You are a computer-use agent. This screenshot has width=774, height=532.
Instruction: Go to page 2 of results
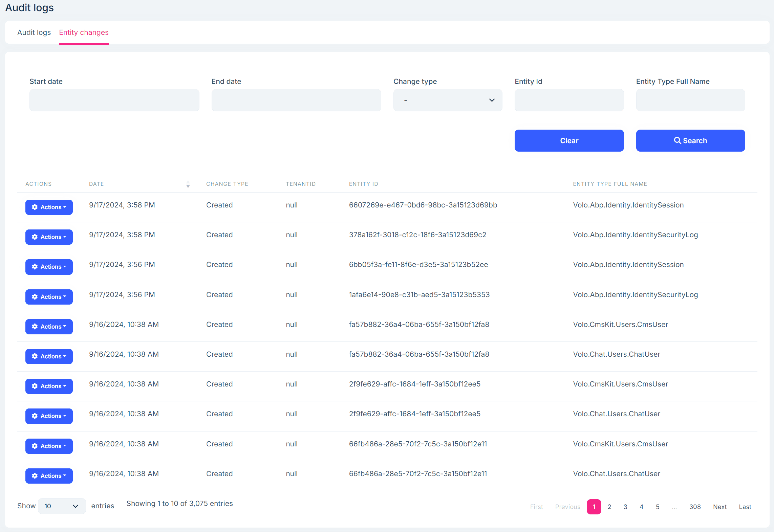click(x=609, y=507)
